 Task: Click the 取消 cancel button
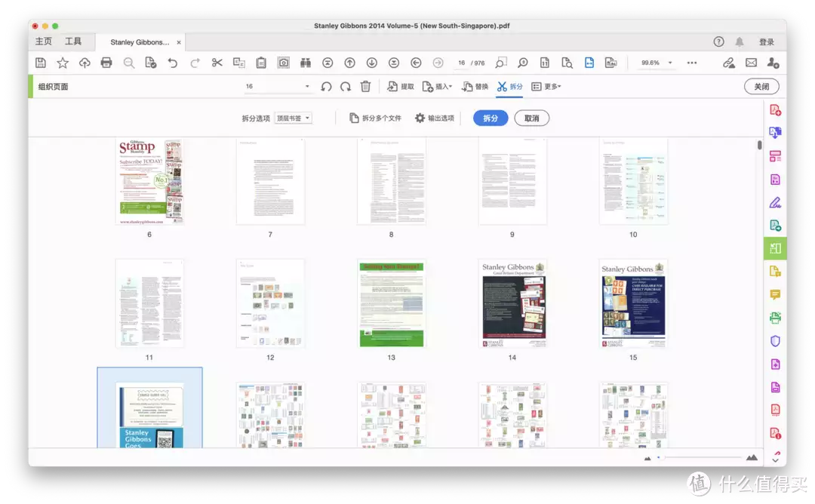pos(532,118)
